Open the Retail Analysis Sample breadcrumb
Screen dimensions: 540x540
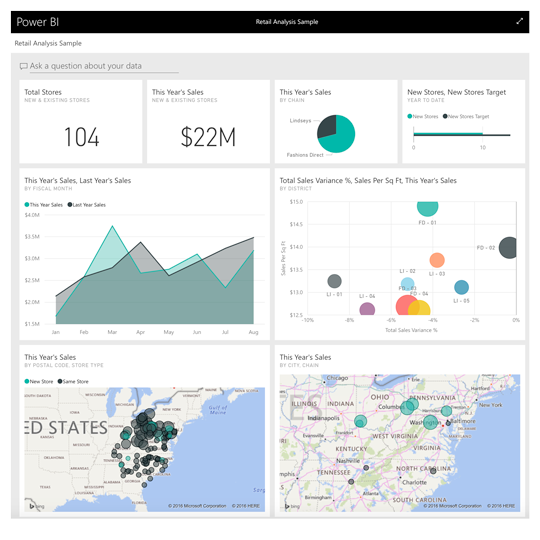(x=48, y=43)
